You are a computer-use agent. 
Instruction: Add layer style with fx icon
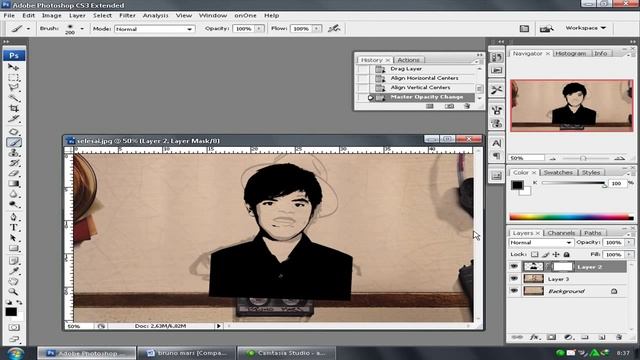pos(534,337)
